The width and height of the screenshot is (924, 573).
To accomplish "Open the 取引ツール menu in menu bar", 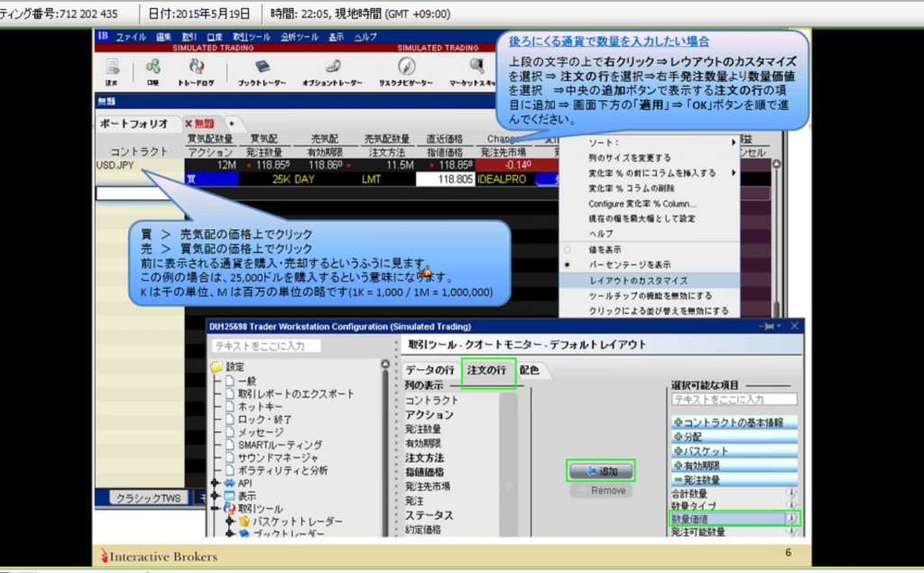I will (252, 37).
